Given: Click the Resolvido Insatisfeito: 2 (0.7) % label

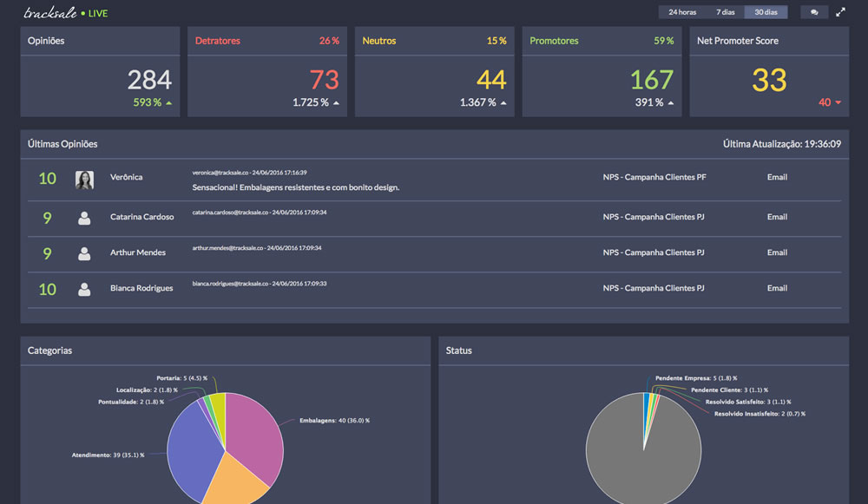Looking at the screenshot, I should point(759,414).
